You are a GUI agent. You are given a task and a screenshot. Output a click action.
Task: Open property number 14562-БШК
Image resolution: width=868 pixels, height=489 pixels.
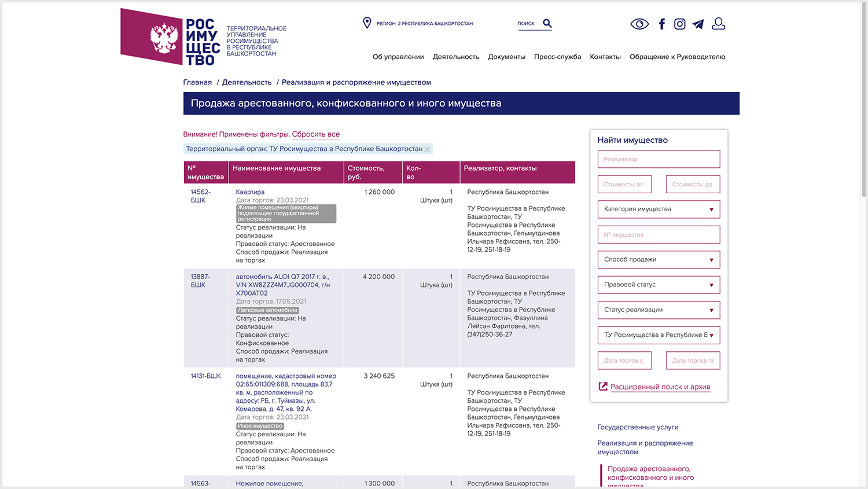(x=200, y=196)
